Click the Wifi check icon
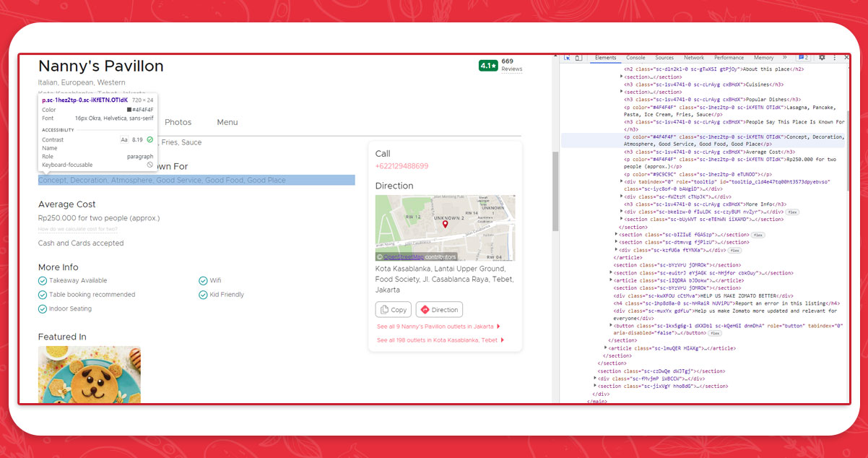The height and width of the screenshot is (458, 868). click(x=204, y=280)
